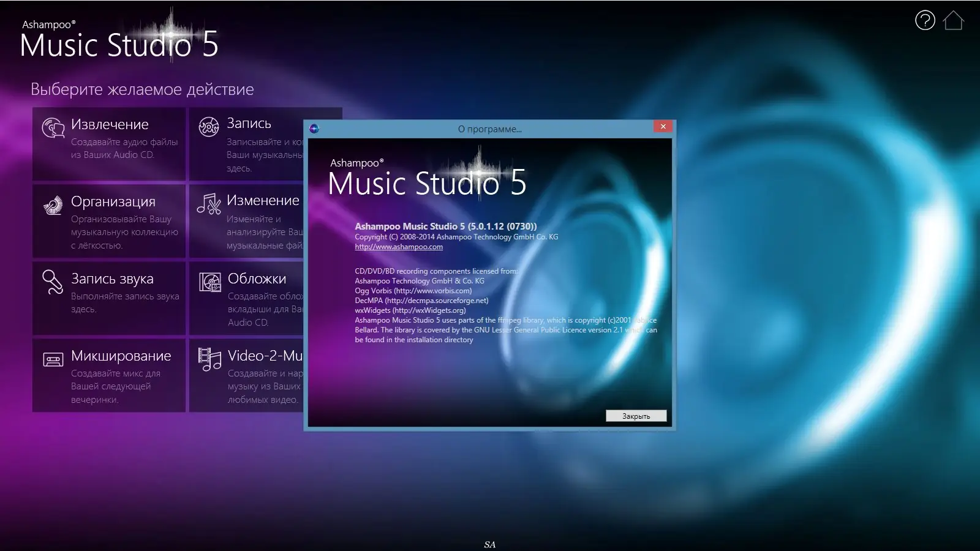Image resolution: width=980 pixels, height=551 pixels.
Task: Open the Запись звука recording tile
Action: tap(108, 298)
